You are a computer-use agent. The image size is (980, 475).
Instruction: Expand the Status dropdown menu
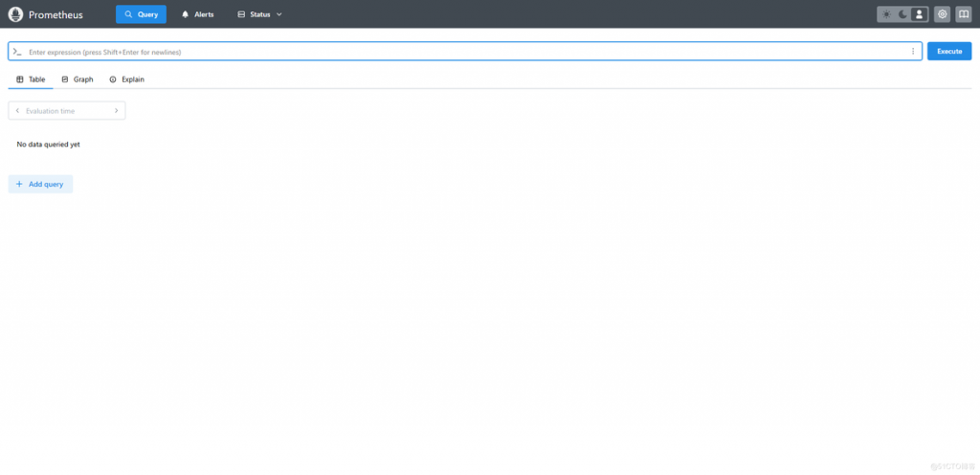(x=259, y=14)
